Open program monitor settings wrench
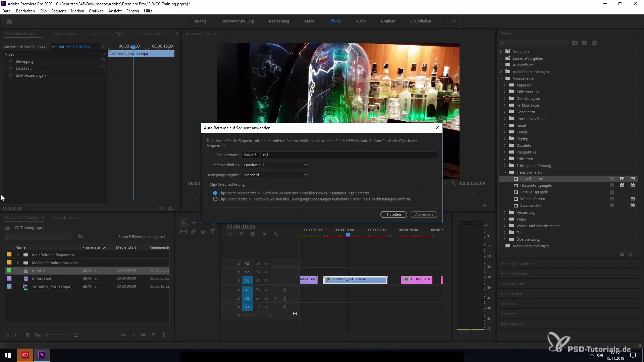Screen dimensions: 644x362 tap(453, 183)
